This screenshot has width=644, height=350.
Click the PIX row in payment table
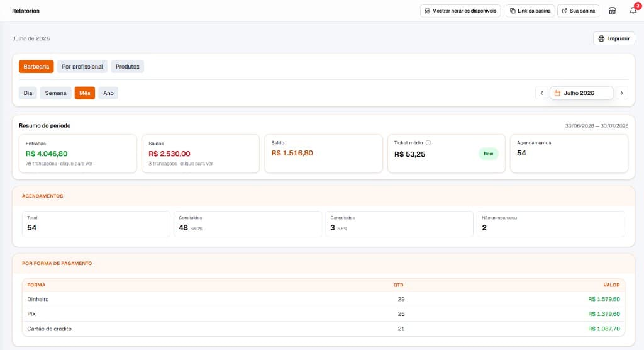(323, 314)
